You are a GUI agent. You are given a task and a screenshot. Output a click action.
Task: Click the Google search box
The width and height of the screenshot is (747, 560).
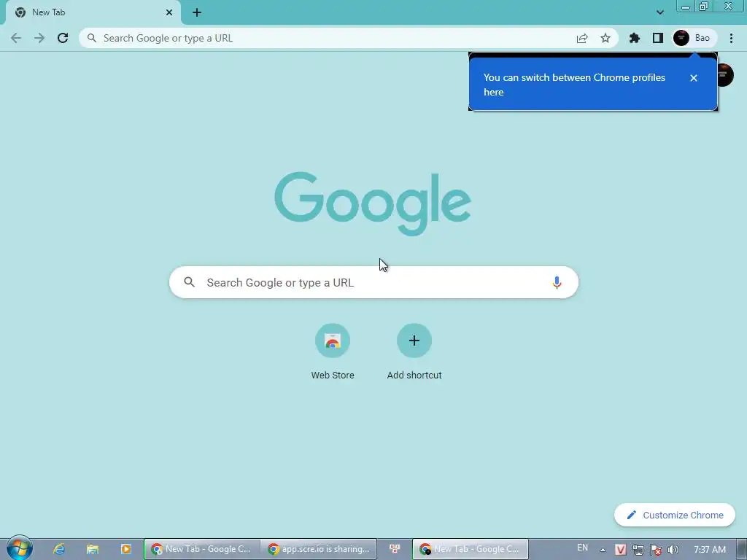[373, 282]
